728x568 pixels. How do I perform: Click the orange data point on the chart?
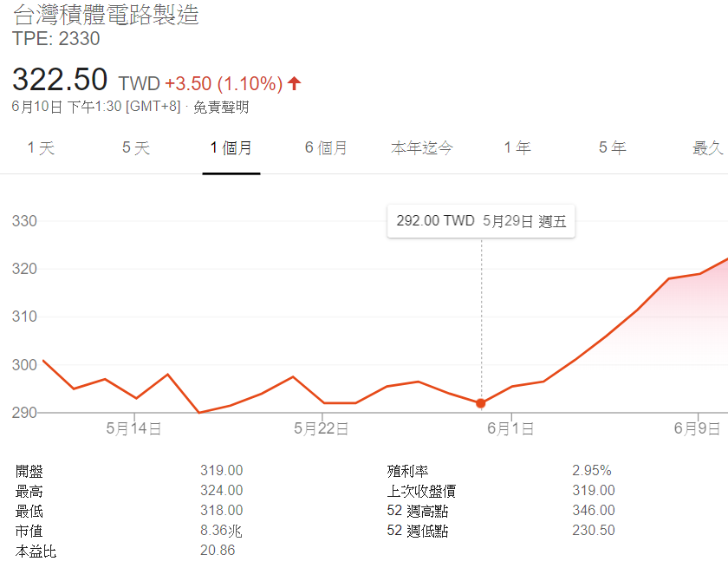point(481,403)
